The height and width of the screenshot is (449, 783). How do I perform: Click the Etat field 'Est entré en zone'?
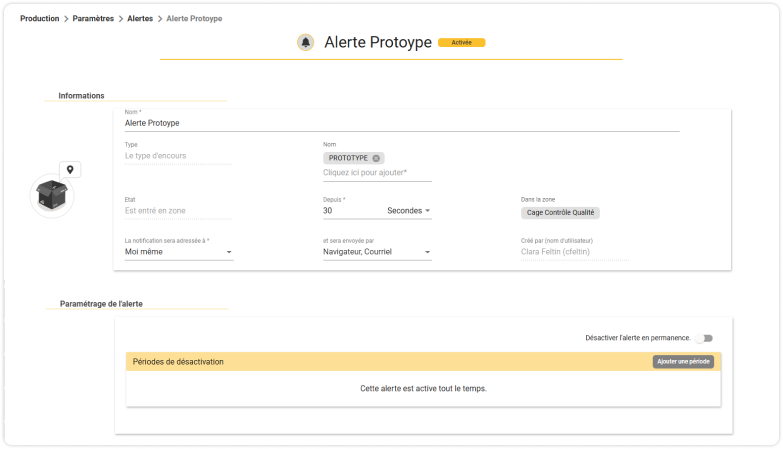178,211
